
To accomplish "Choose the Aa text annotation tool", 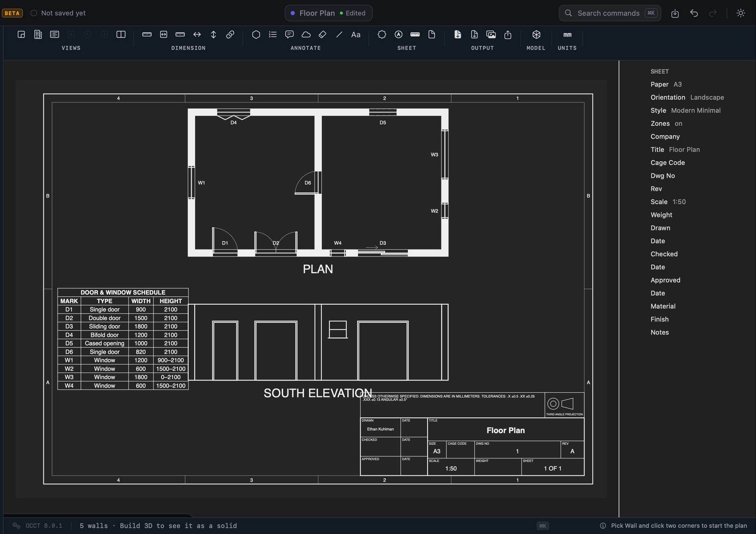I will (356, 34).
